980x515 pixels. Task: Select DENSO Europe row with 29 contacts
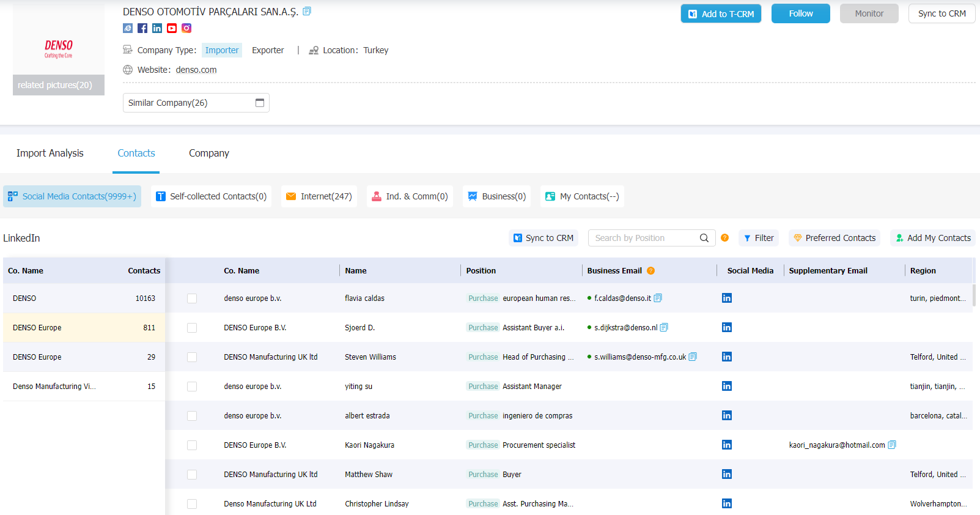point(84,357)
